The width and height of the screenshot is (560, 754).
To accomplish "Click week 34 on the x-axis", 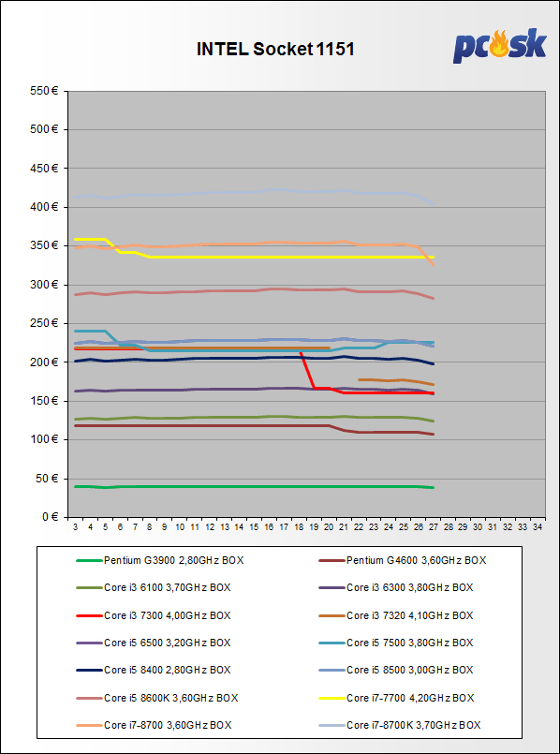I will coord(538,527).
